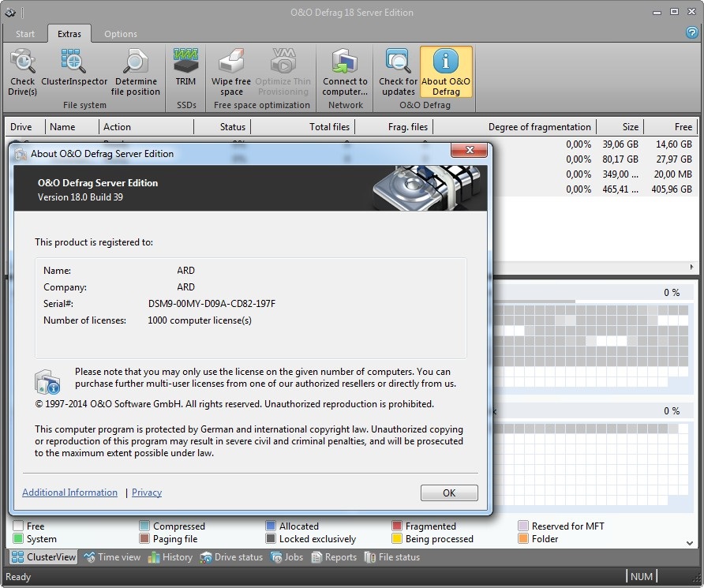The width and height of the screenshot is (704, 588).
Task: Open help via the question mark icon
Action: click(x=692, y=32)
